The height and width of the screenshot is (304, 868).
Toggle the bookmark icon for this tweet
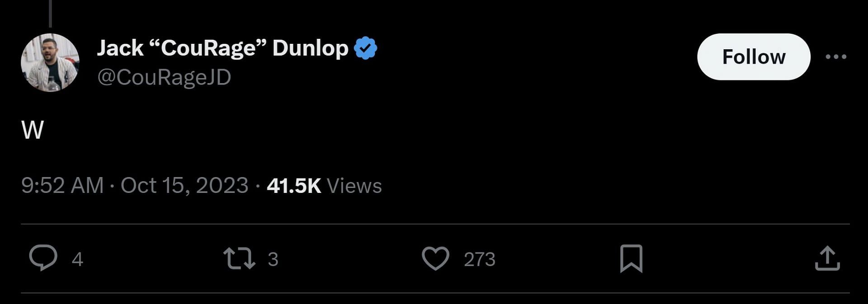[x=631, y=258]
